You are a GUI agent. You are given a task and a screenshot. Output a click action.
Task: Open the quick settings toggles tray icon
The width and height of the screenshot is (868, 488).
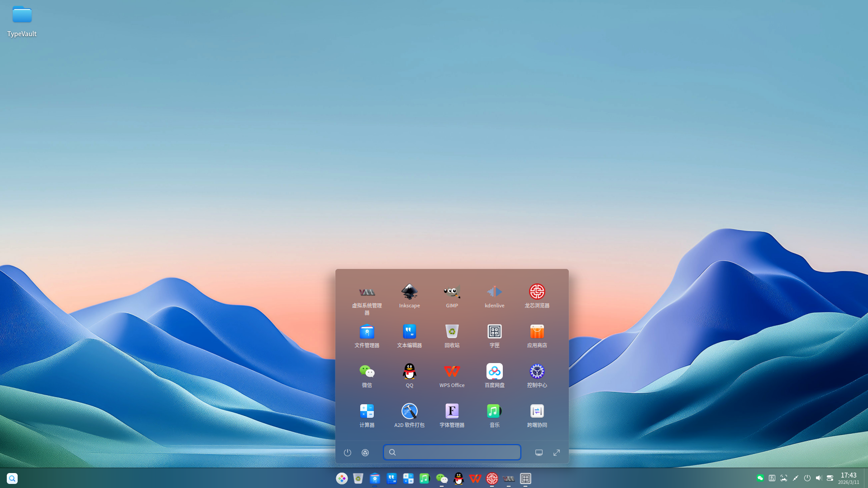point(830,478)
